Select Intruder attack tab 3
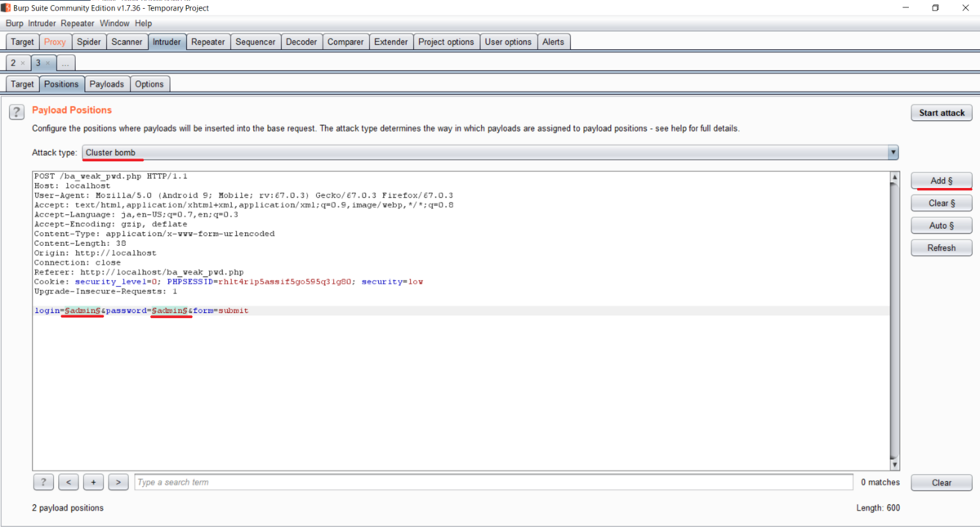The width and height of the screenshot is (980, 527). pos(38,63)
